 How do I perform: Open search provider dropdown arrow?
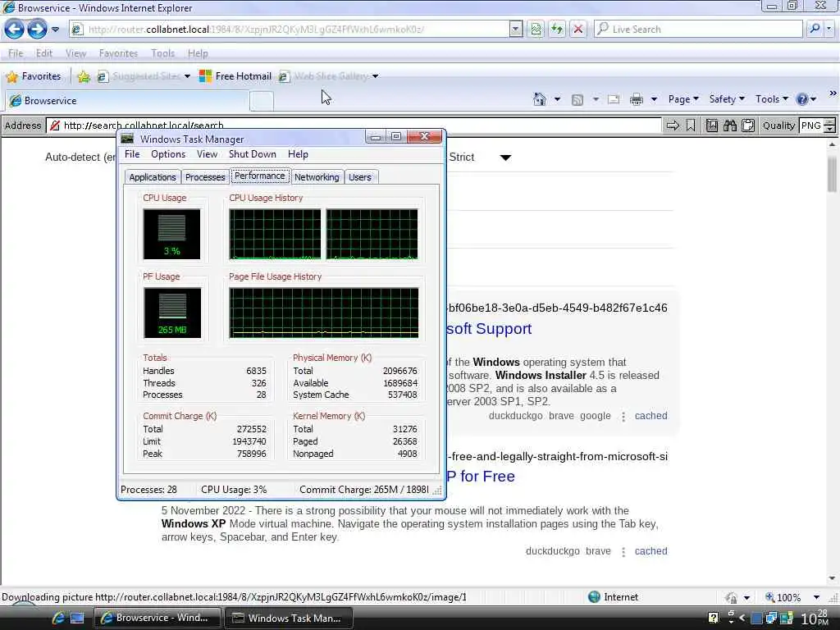tap(829, 29)
